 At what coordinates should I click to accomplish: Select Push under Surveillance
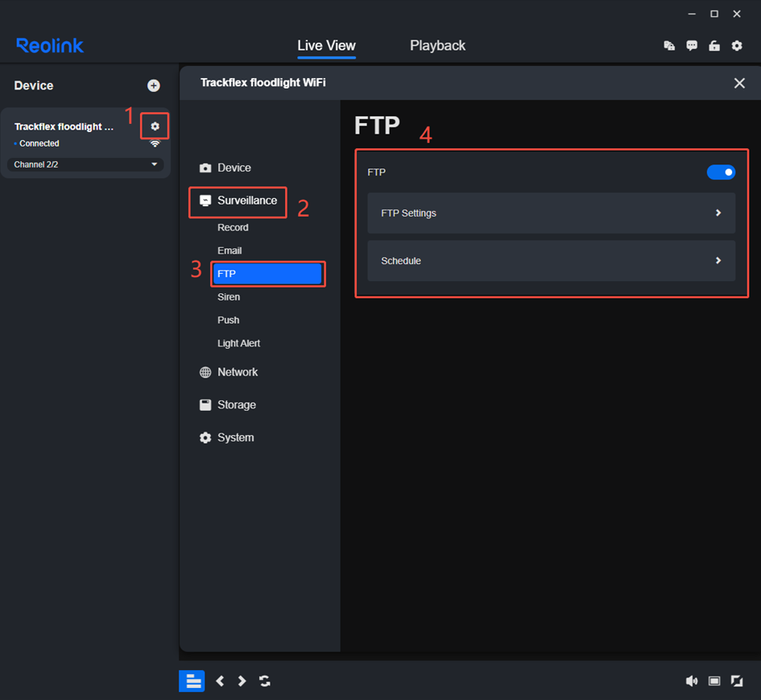point(228,321)
